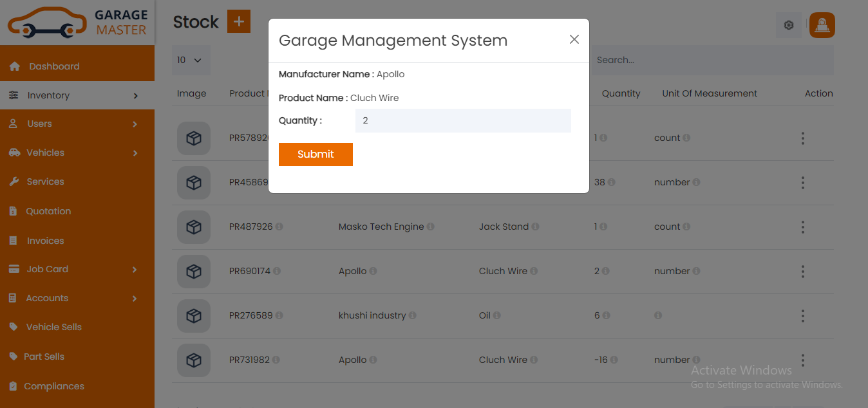Open the rows-per-page dropdown showing 10
The height and width of the screenshot is (408, 868).
tap(190, 60)
